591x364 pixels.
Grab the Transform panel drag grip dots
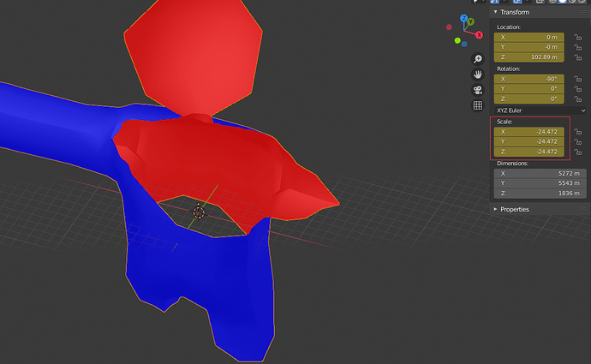(x=583, y=12)
